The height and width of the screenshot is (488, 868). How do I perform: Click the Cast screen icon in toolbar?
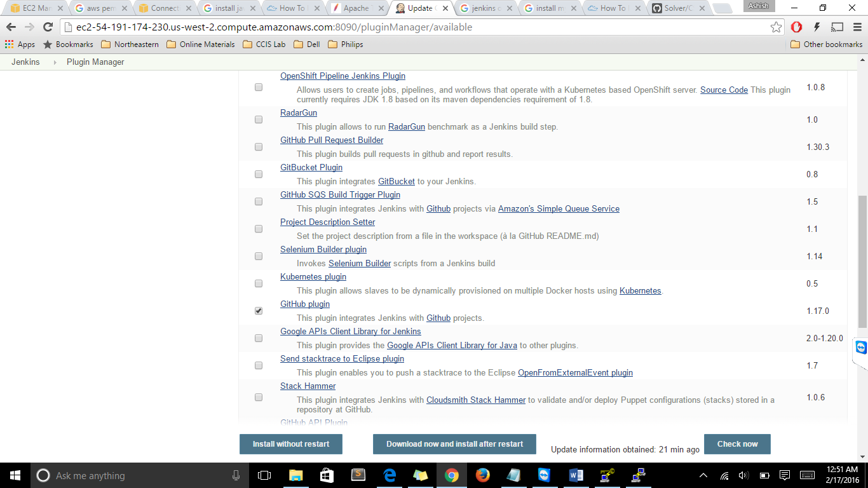click(x=837, y=27)
